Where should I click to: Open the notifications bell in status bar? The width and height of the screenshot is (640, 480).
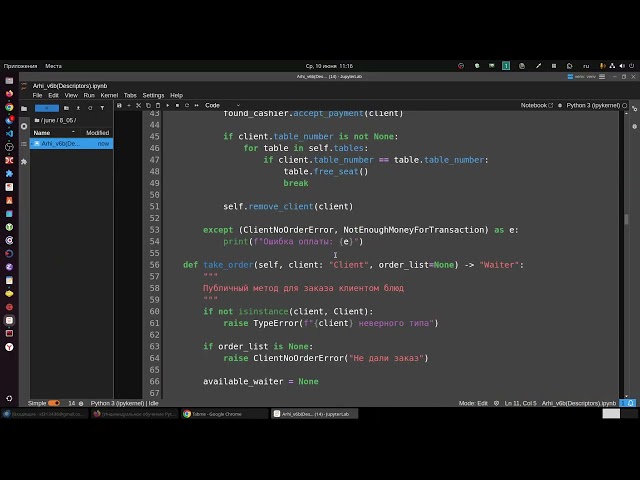pos(631,403)
